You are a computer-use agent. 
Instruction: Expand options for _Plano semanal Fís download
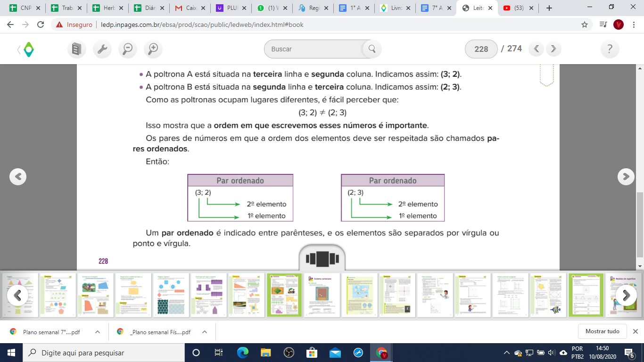click(x=205, y=332)
